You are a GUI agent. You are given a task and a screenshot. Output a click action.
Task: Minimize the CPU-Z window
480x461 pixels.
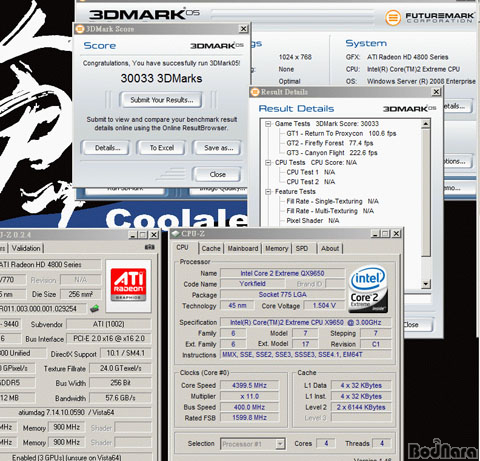coord(375,234)
